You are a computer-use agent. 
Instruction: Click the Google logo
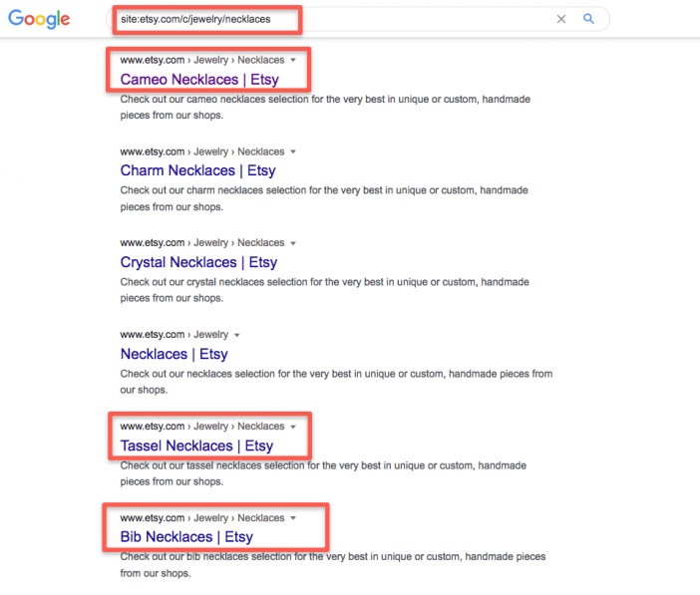[39, 19]
